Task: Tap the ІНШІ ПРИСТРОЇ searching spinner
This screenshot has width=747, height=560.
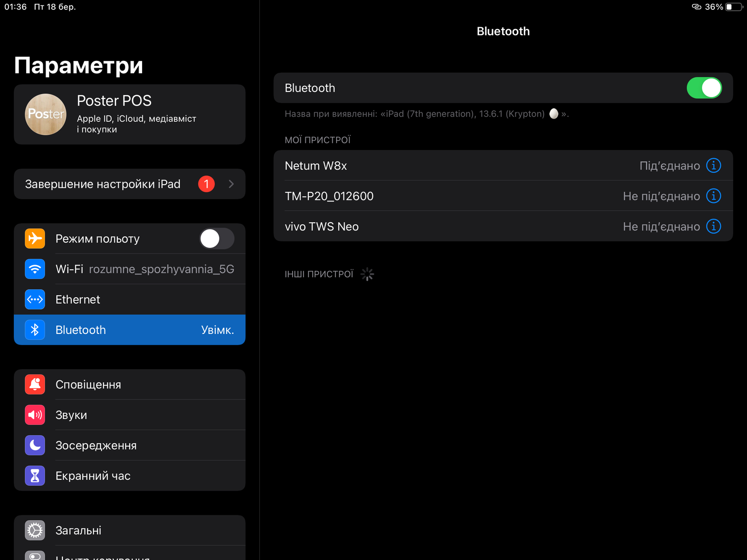Action: (367, 274)
